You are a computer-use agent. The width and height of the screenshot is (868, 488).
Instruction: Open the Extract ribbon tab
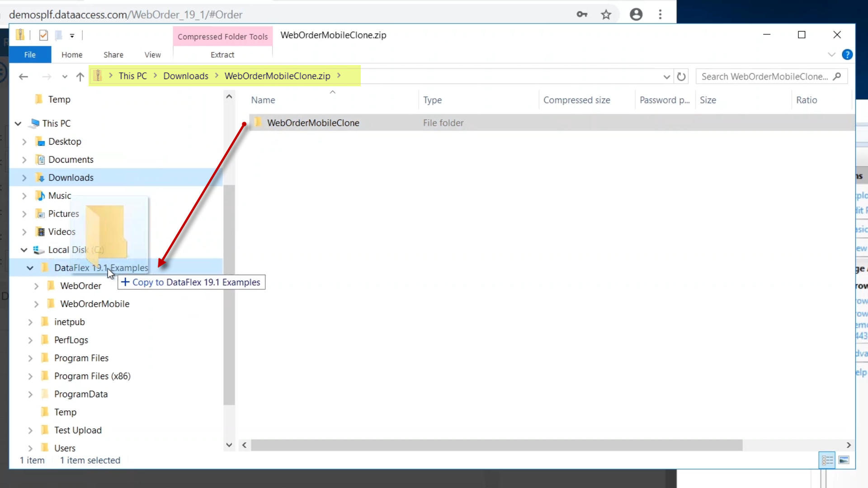(x=222, y=55)
